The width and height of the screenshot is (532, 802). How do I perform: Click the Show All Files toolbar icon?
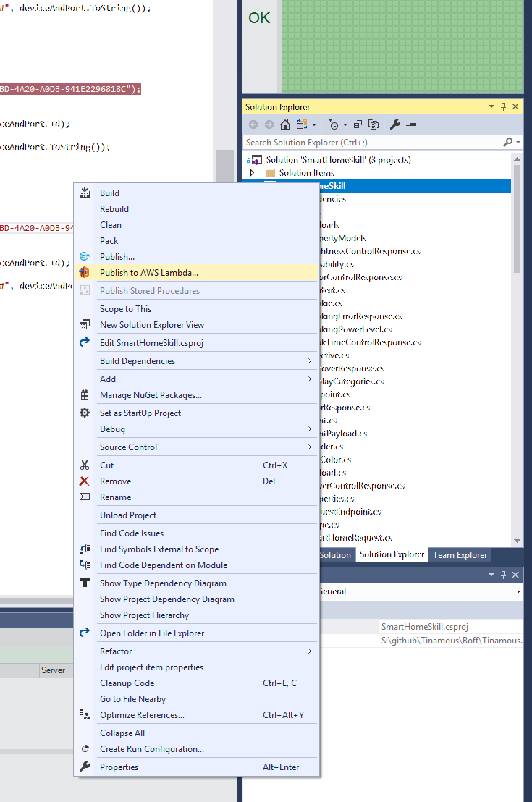tap(373, 124)
